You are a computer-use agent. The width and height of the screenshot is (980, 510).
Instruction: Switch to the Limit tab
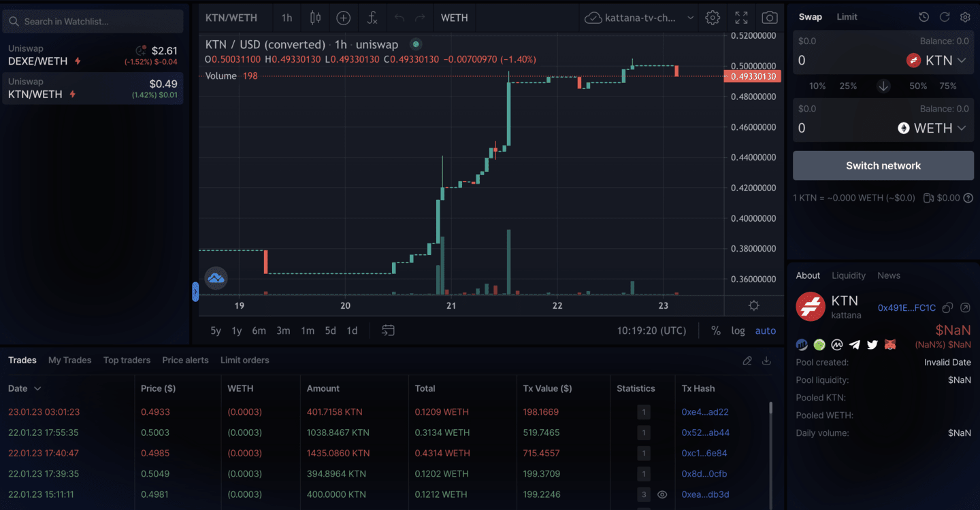point(847,17)
